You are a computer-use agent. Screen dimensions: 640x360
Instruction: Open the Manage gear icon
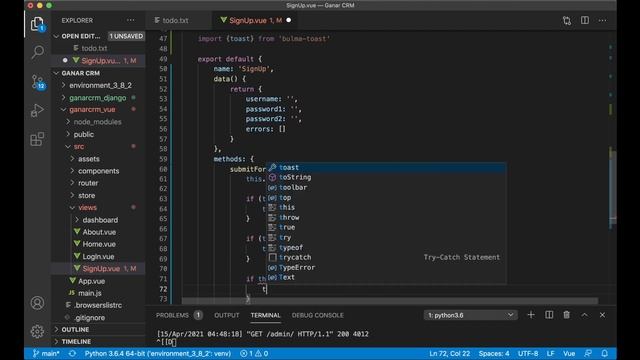[37, 331]
